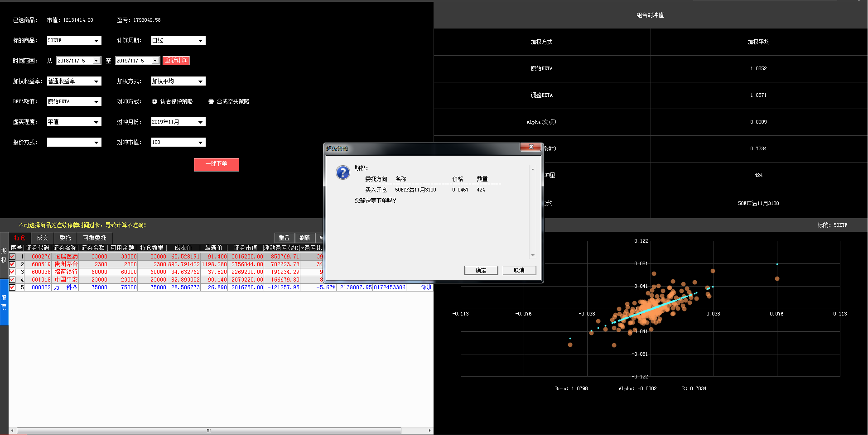Open the 标的商品 50ETF dropdown
868x435 pixels.
[x=96, y=41]
